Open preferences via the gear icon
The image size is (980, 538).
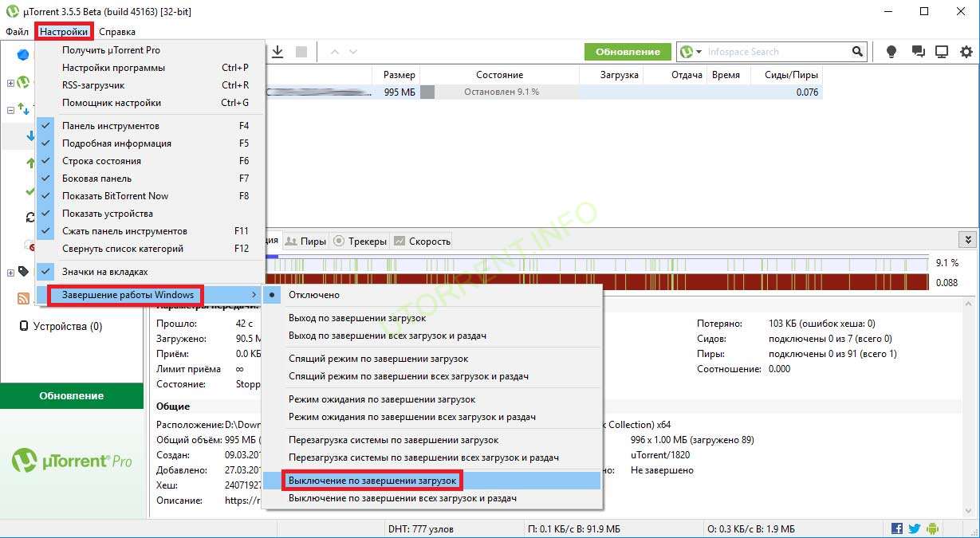point(966,52)
